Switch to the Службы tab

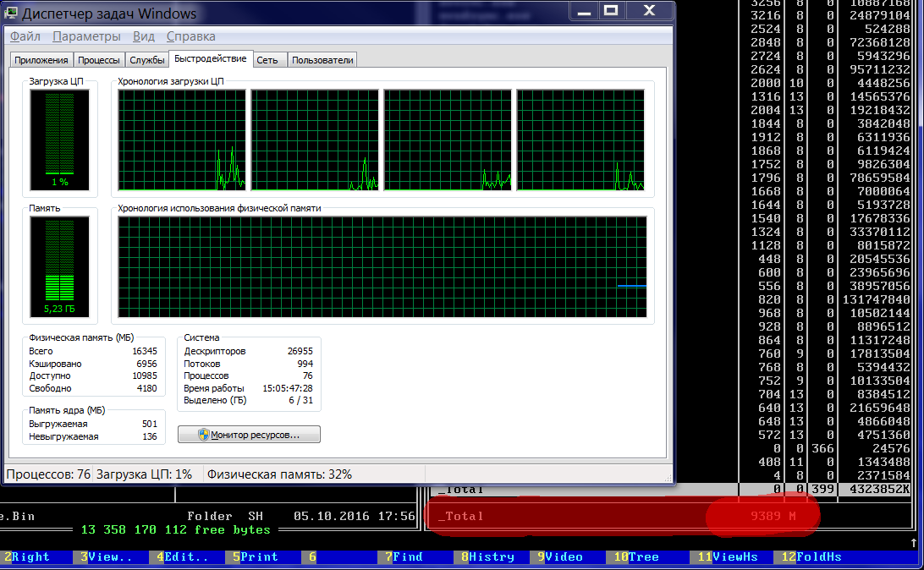[146, 60]
